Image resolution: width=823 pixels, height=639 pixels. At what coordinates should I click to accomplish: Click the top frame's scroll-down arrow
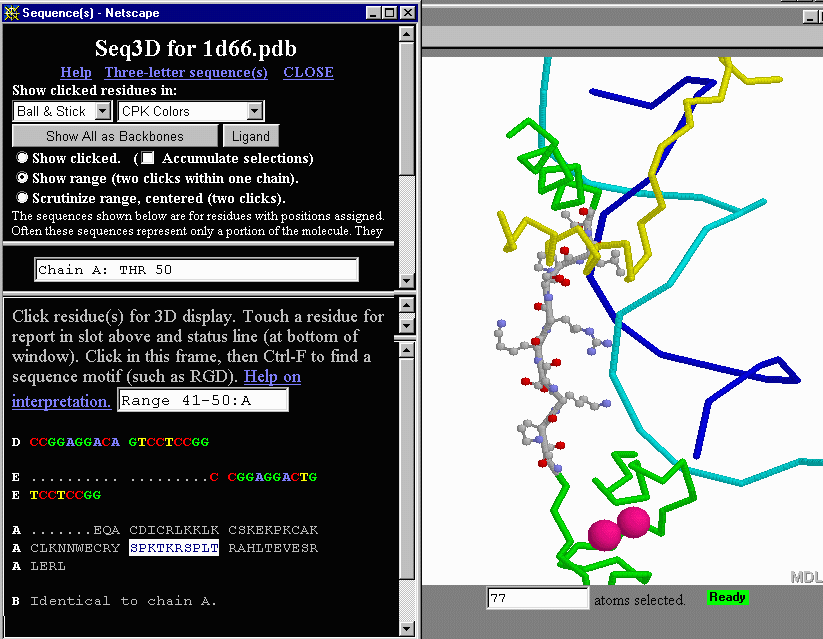pyautogui.click(x=406, y=280)
